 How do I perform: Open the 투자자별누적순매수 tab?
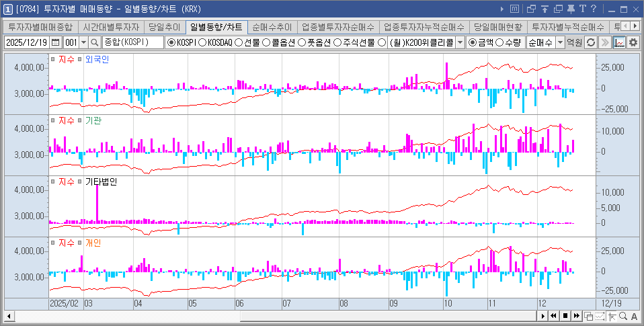point(568,27)
